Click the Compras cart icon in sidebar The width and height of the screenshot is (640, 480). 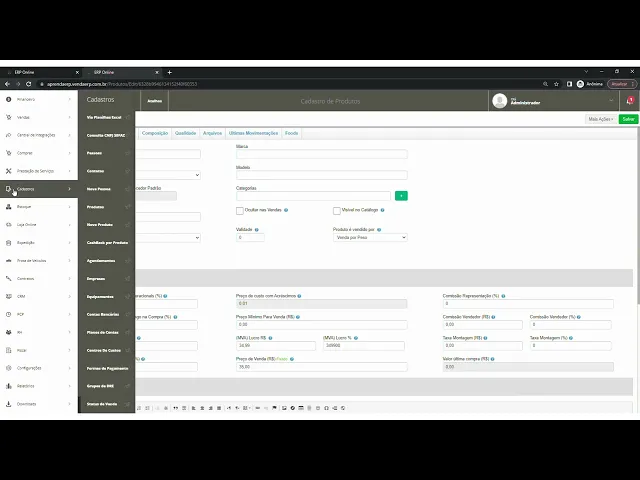tap(9, 153)
